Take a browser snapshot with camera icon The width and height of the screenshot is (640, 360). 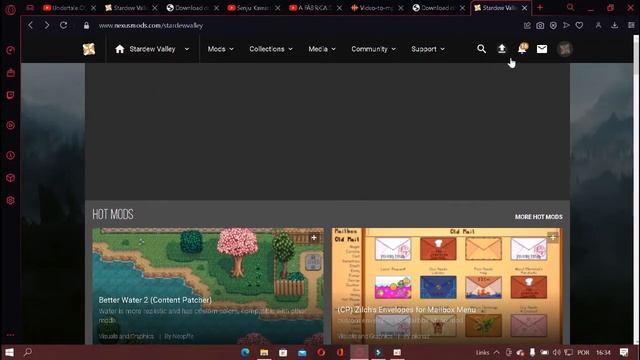coord(540,25)
